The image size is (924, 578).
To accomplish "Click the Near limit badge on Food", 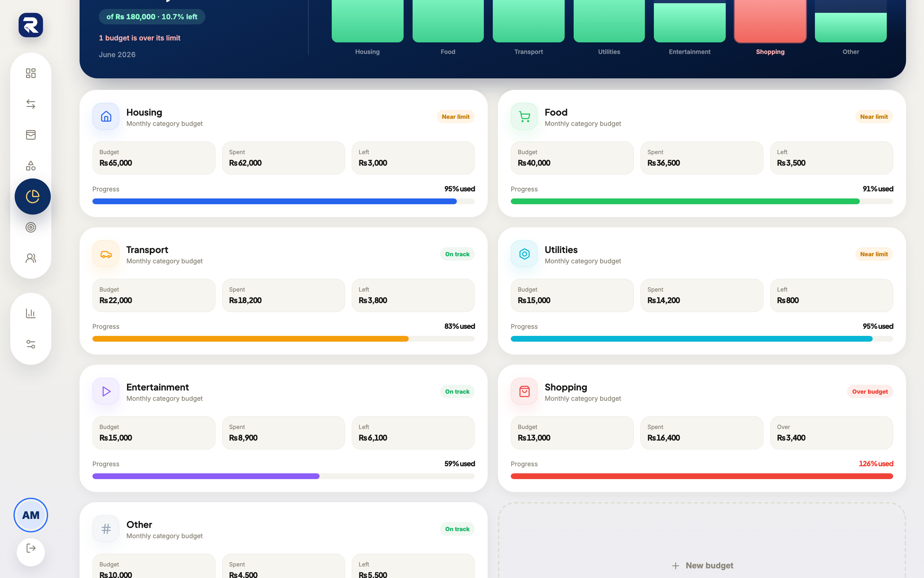I will pyautogui.click(x=874, y=117).
